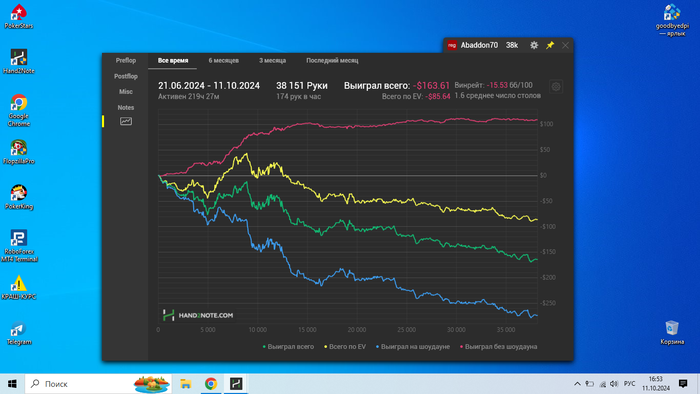Toggle the Выиграл без шоудауна legend line

pos(499,347)
